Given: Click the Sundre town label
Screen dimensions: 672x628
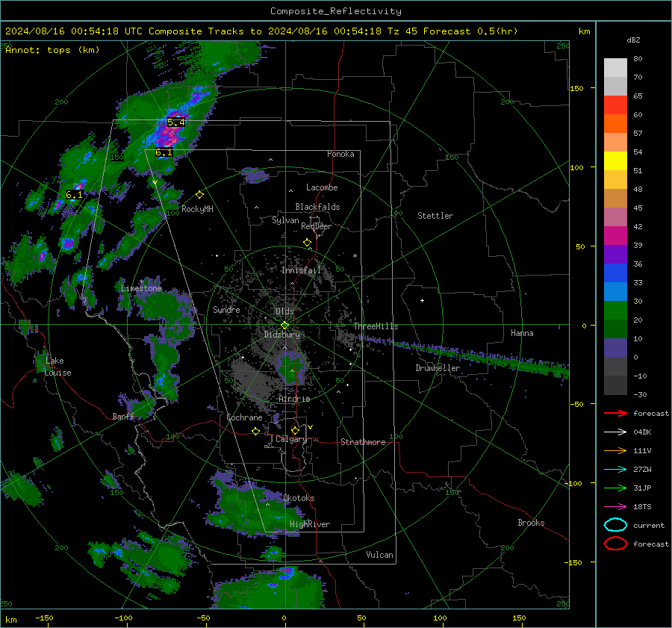Looking at the screenshot, I should 226,309.
